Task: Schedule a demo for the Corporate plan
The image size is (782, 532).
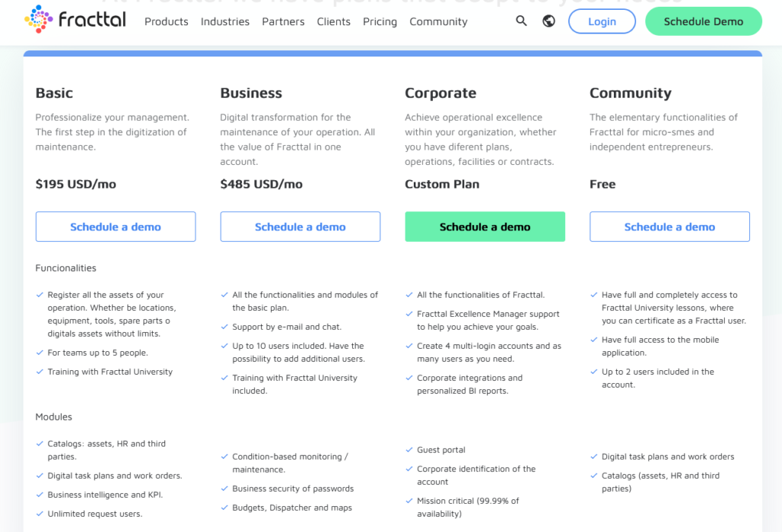Action: 485,227
